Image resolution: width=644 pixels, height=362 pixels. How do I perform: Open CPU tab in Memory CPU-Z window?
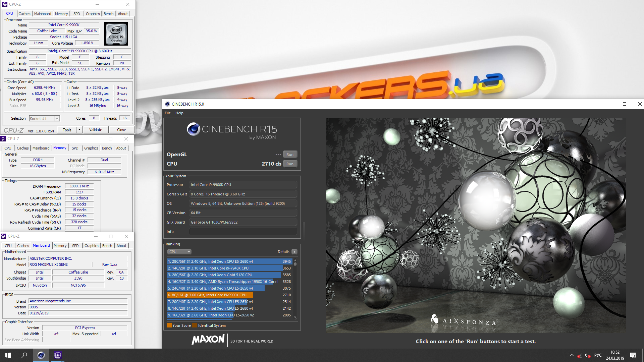8,148
